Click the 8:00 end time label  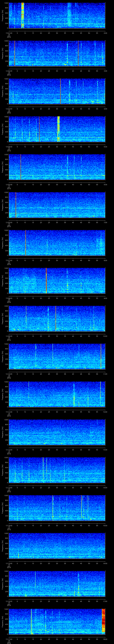coord(105,260)
